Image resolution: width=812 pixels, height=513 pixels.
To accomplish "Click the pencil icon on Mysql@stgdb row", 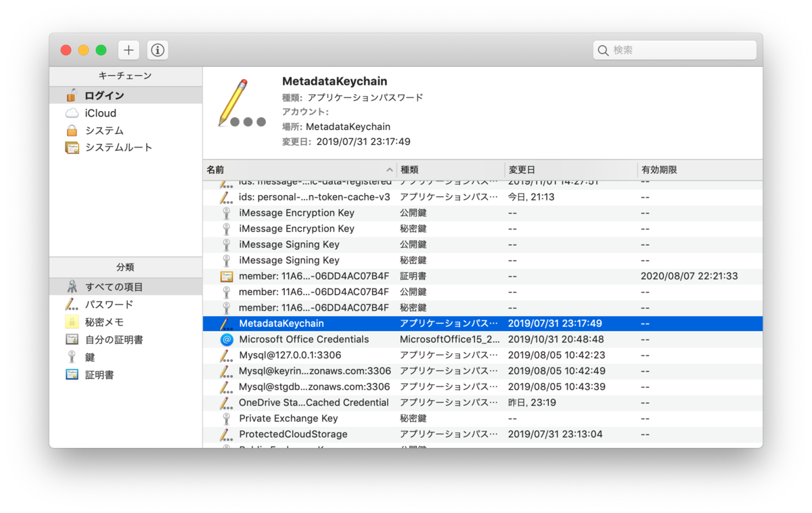I will point(226,386).
